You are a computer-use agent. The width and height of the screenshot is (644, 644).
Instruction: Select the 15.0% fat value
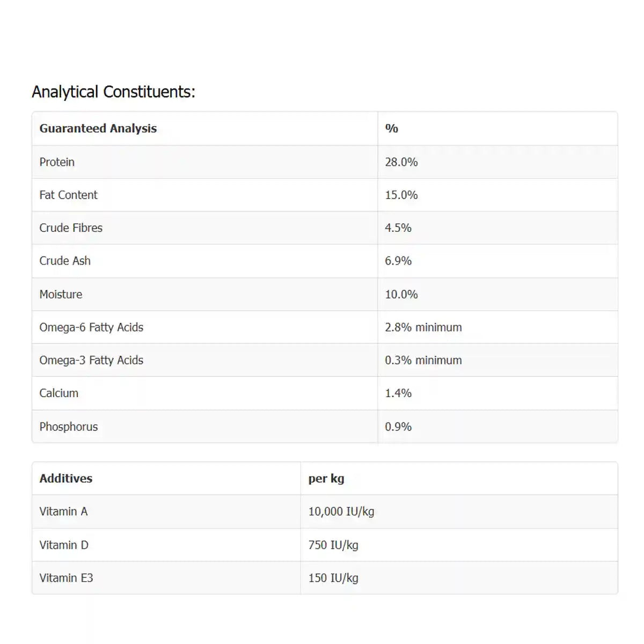pos(401,195)
